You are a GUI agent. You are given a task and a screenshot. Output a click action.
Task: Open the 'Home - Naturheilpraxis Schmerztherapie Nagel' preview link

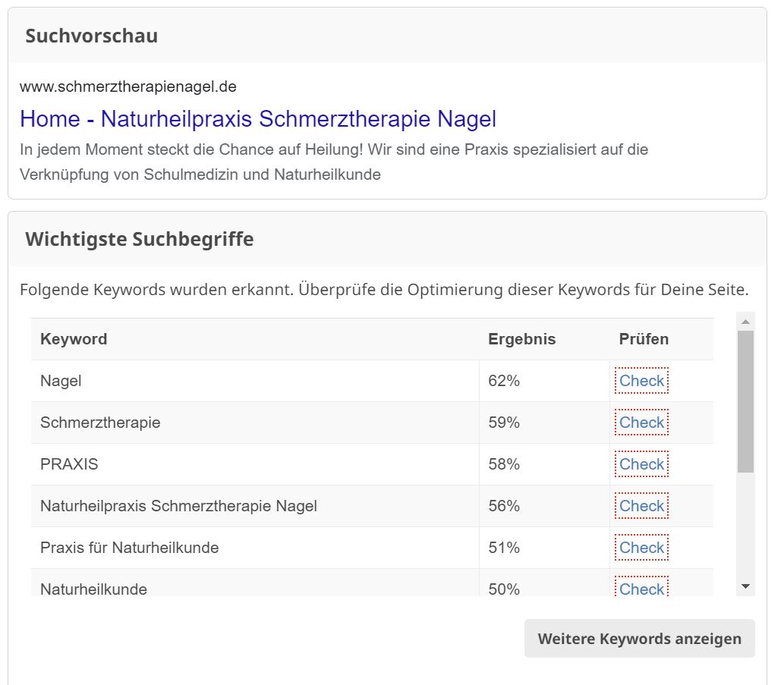click(x=258, y=119)
